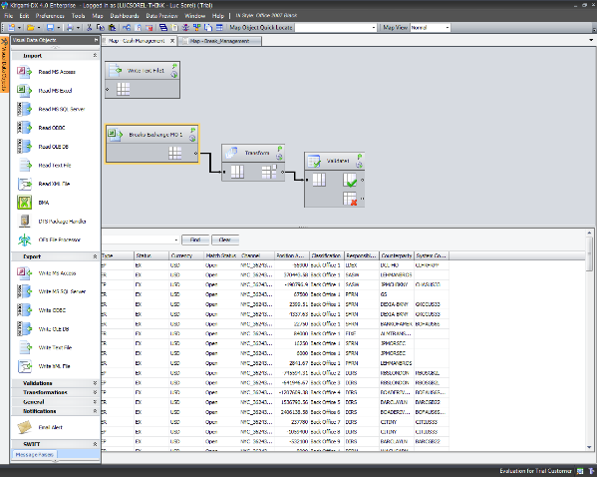Collapse the Notifications section
This screenshot has width=597, height=477.
(x=95, y=411)
